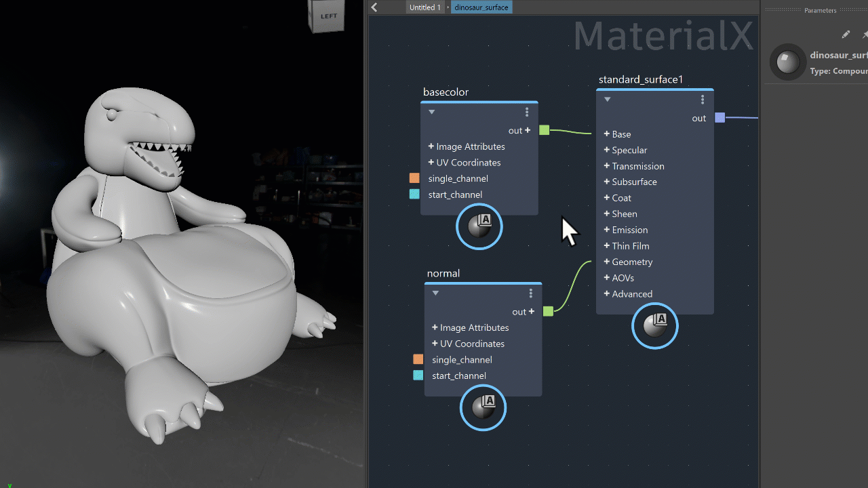Screen dimensions: 868x488
Task: Click the basecolor node's preview sphere icon
Action: pyautogui.click(x=479, y=226)
